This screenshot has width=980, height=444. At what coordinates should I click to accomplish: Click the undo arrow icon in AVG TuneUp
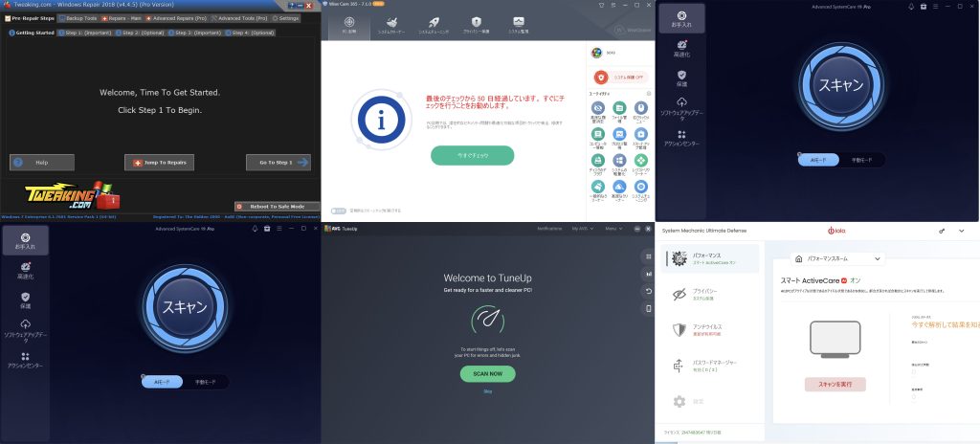tap(649, 291)
